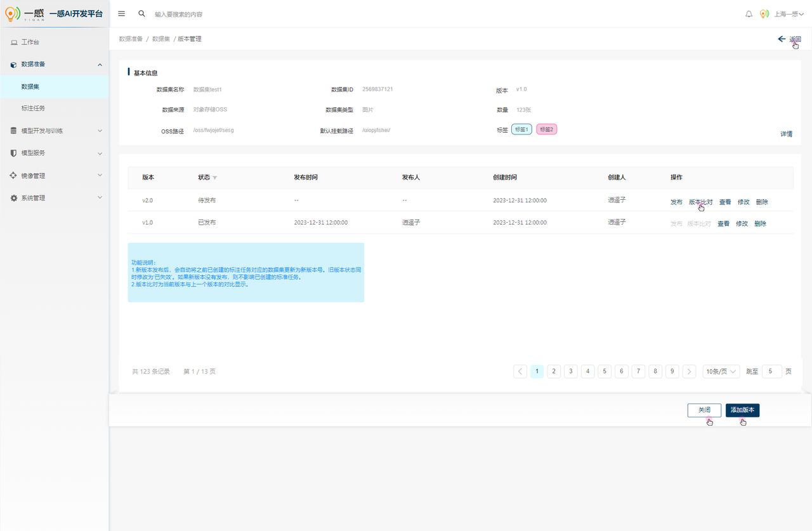Click the page jump number field
This screenshot has height=531, width=812.
click(771, 372)
